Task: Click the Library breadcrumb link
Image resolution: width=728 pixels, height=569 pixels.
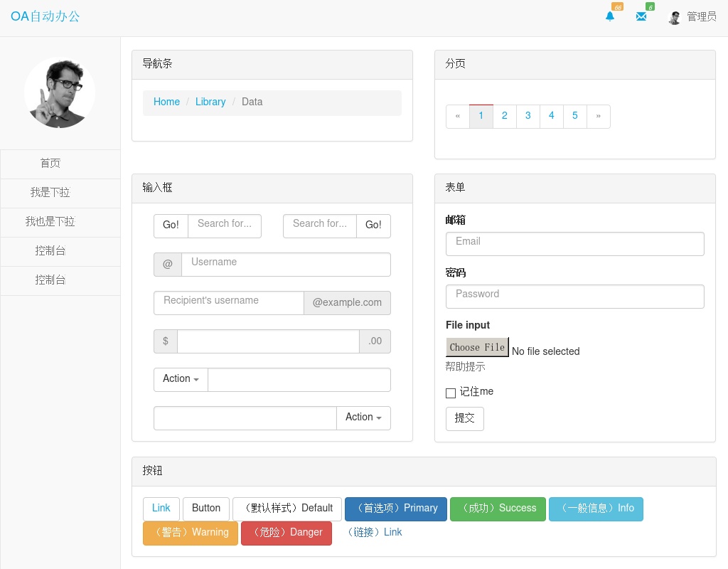Action: pyautogui.click(x=210, y=102)
